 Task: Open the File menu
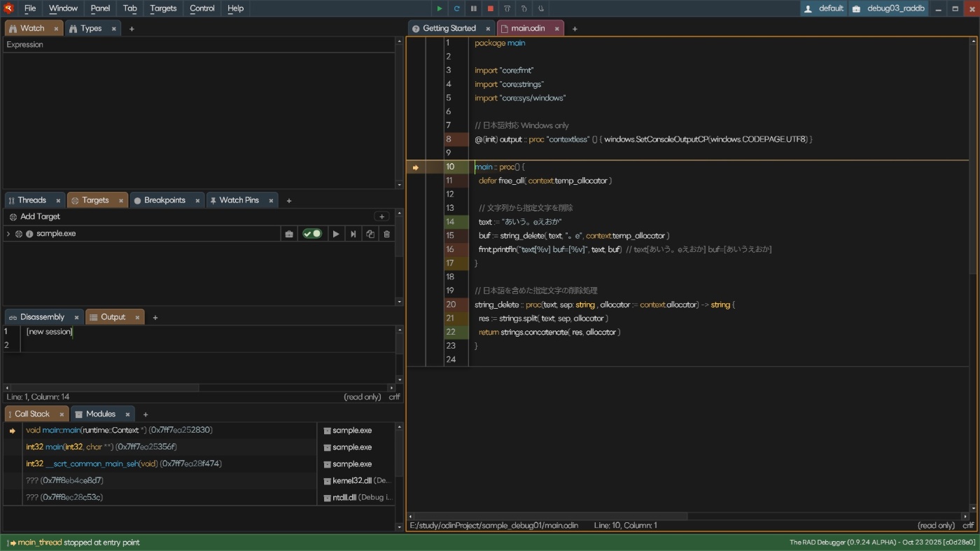tap(30, 8)
